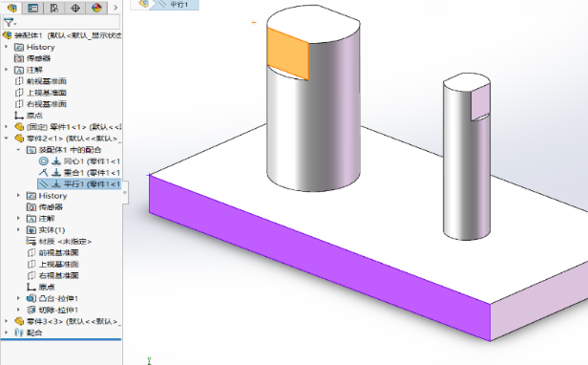Click the panel collapse handle on tree edge

(x=125, y=193)
